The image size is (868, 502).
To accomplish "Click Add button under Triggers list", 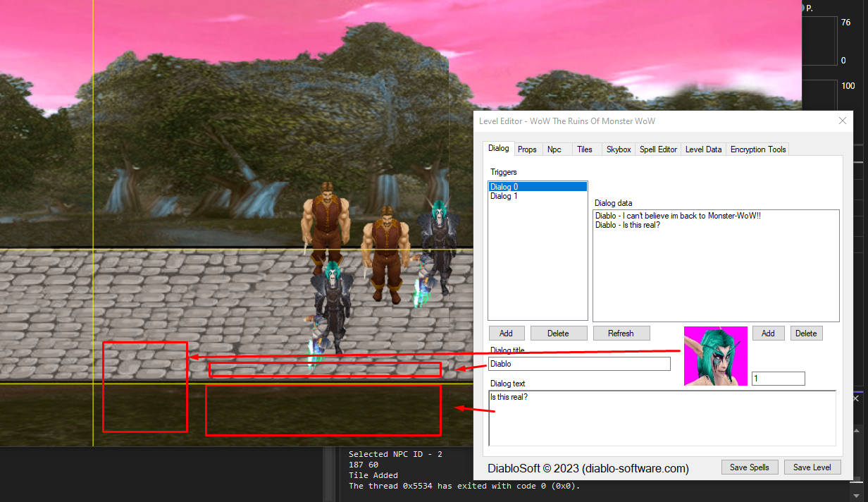I will click(506, 333).
